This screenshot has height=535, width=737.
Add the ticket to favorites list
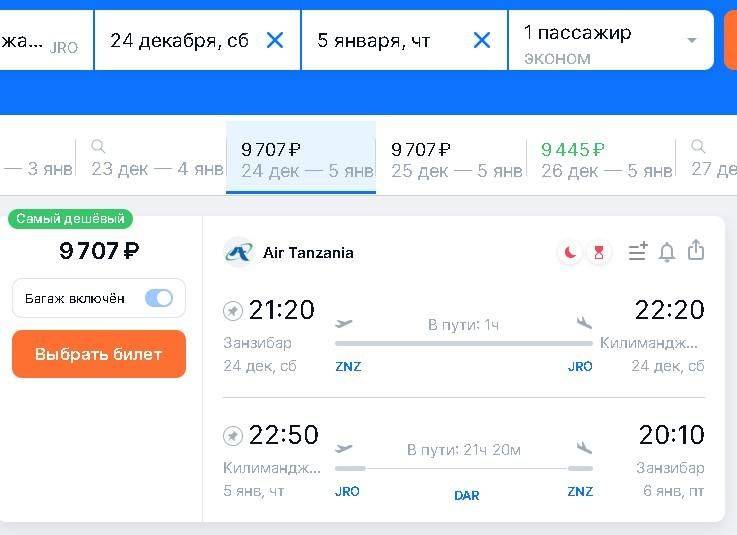pos(637,253)
